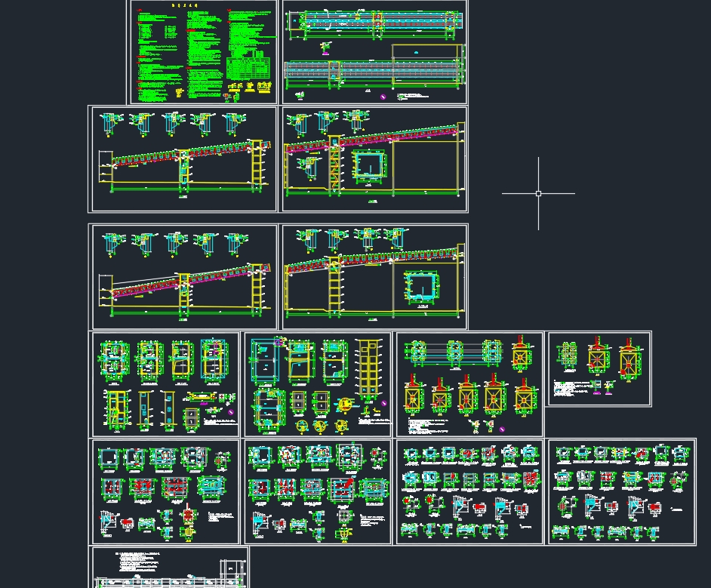Select the smallest sheet containing only three details
Screen dimensions: 711x588
599,368
